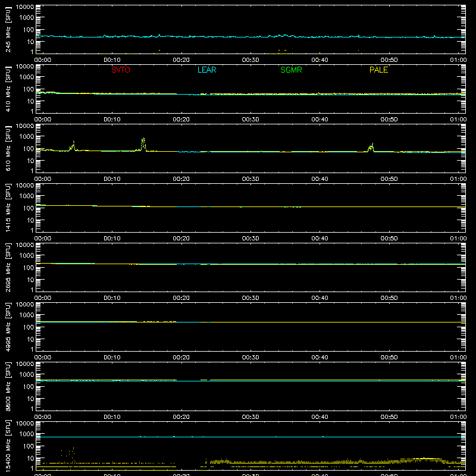
Task: Select the 15400 MHz [SFU] axis title
Action: pos(8,446)
